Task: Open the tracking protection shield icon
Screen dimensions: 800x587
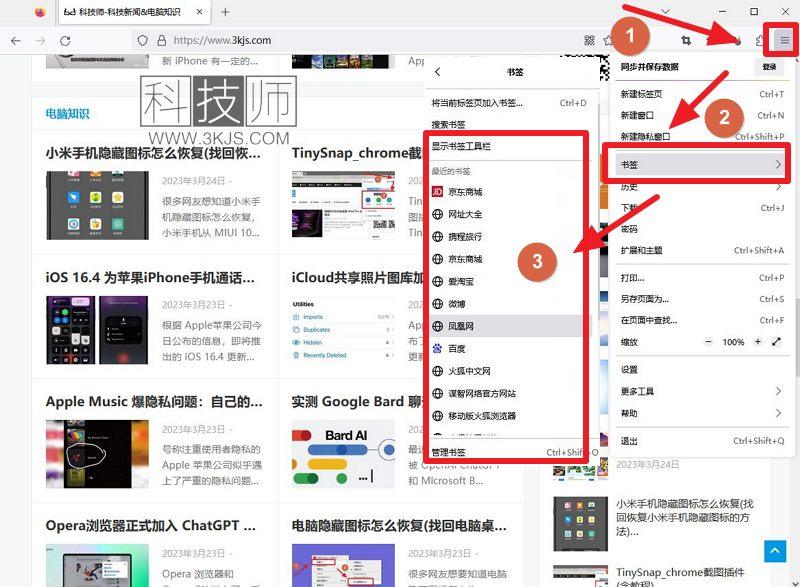Action: pyautogui.click(x=143, y=40)
